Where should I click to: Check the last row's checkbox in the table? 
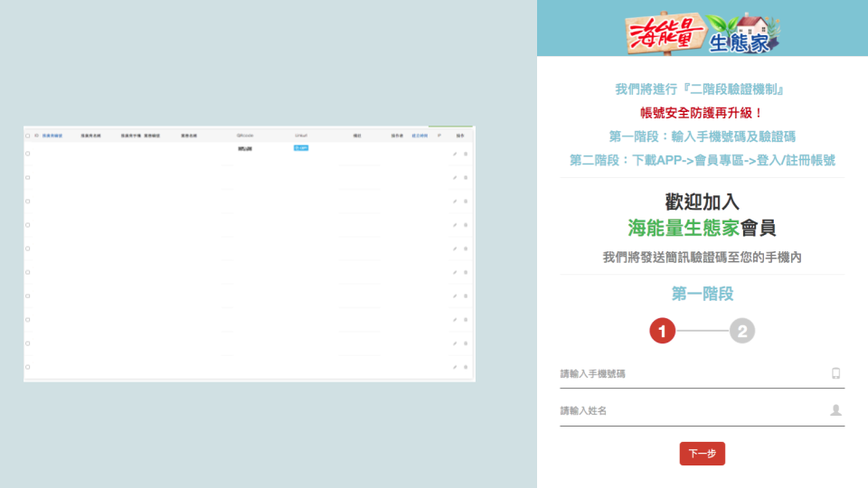click(28, 367)
